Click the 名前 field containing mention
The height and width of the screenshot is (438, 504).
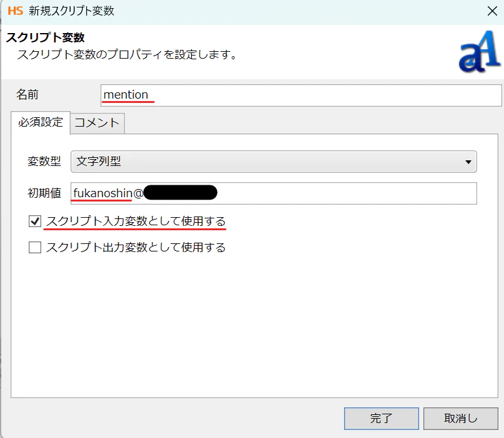[301, 95]
